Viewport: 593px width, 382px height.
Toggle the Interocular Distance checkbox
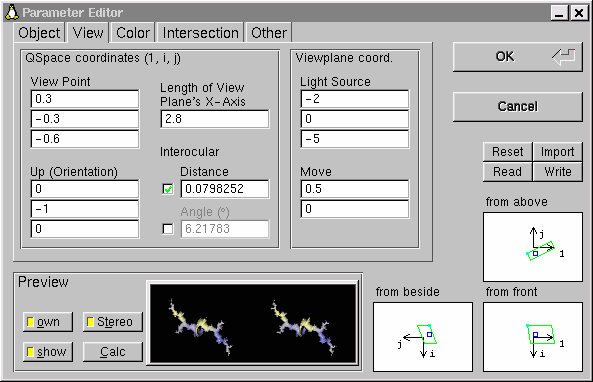[x=168, y=189]
